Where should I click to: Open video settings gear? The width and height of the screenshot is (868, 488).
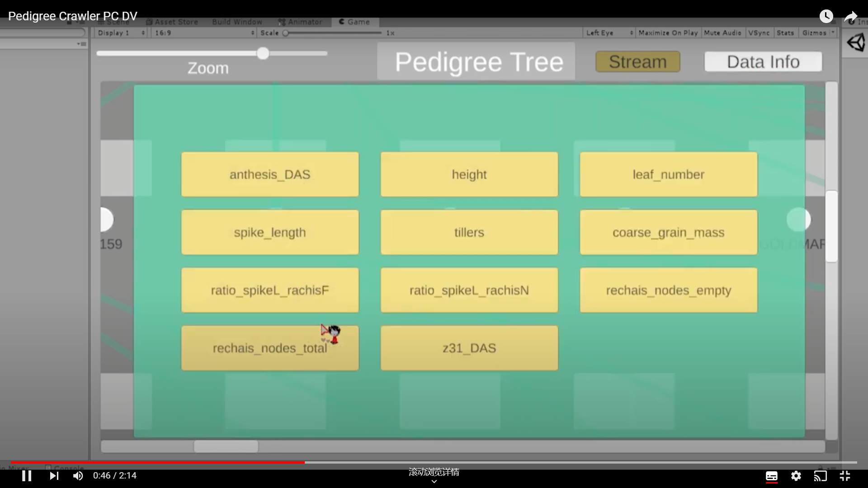pos(796,476)
